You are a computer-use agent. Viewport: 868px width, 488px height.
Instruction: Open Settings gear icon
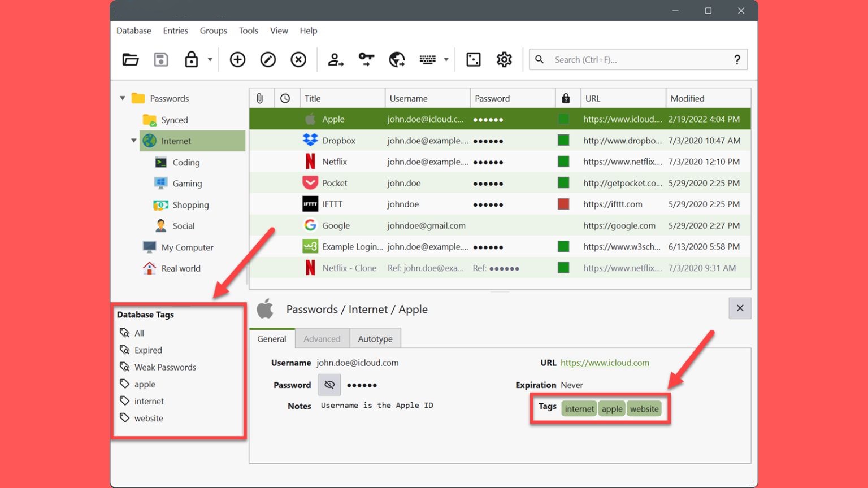click(504, 59)
